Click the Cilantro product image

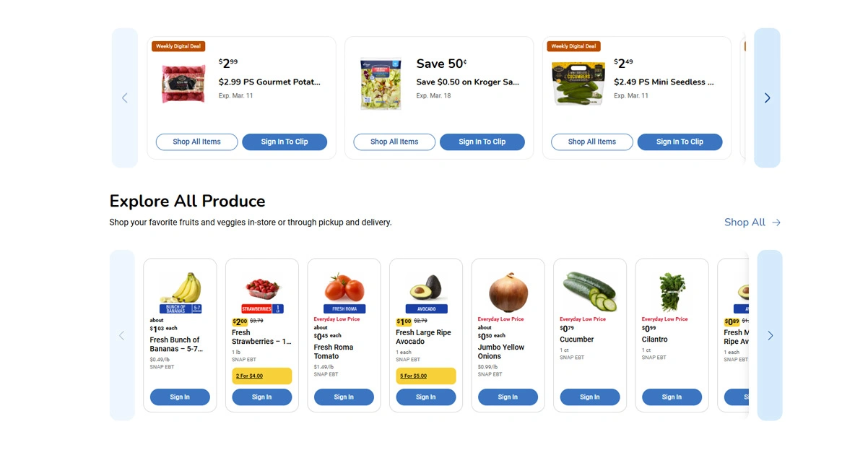click(672, 291)
